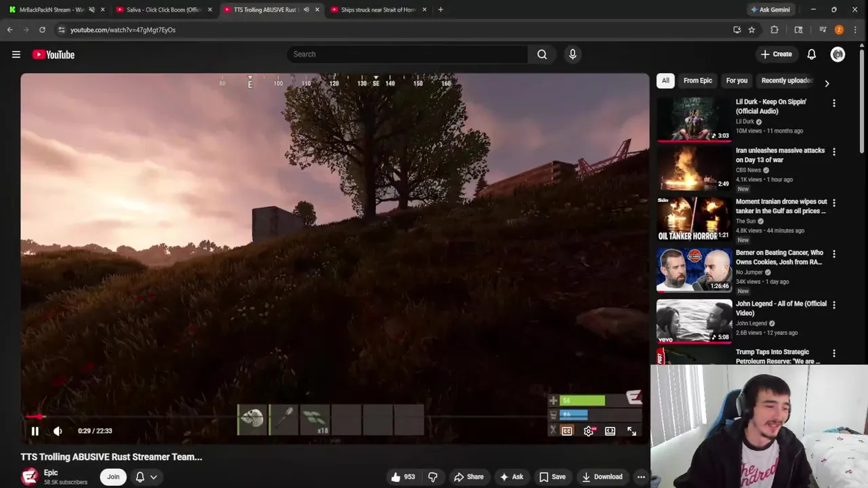This screenshot has width=868, height=488.
Task: Open options for Trump Taps Into Strategic video
Action: coord(834,353)
